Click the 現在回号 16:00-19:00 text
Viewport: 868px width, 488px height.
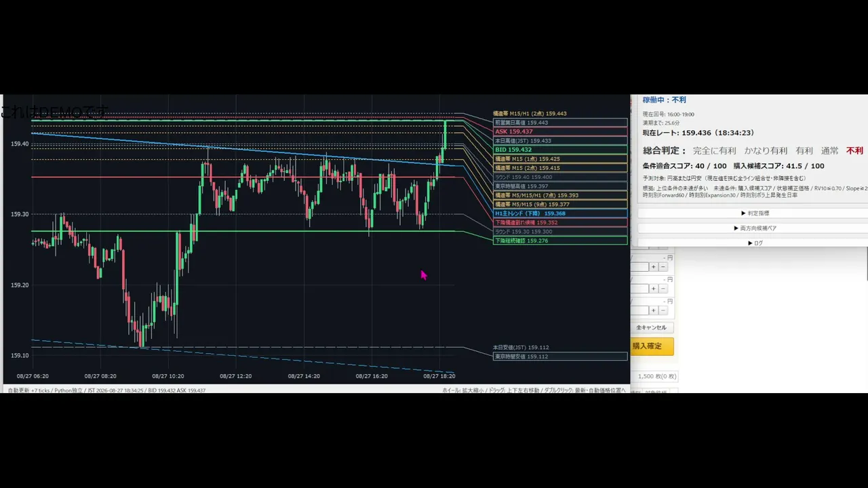(x=668, y=115)
